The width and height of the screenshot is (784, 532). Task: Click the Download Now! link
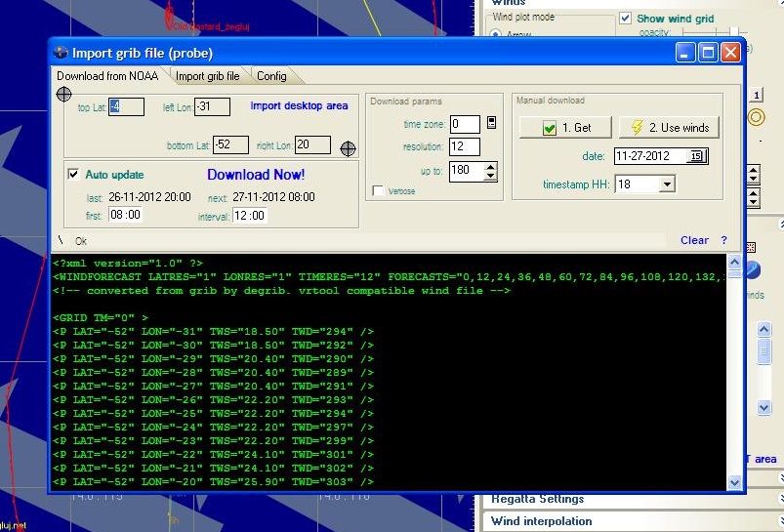pos(256,175)
